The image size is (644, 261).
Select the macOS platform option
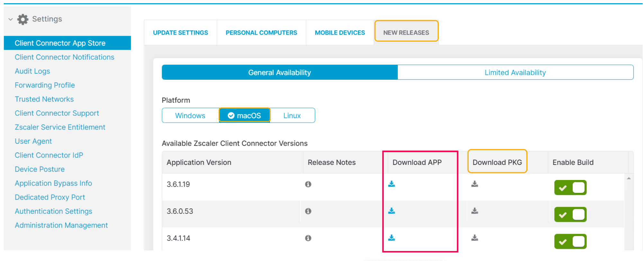(x=245, y=116)
